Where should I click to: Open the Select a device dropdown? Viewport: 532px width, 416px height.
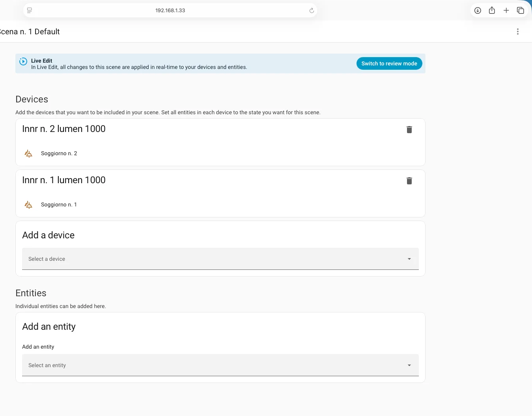pos(220,259)
